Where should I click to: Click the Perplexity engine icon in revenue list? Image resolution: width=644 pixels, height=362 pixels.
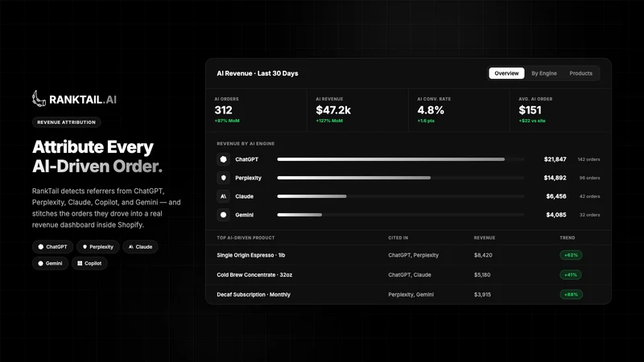(x=224, y=178)
